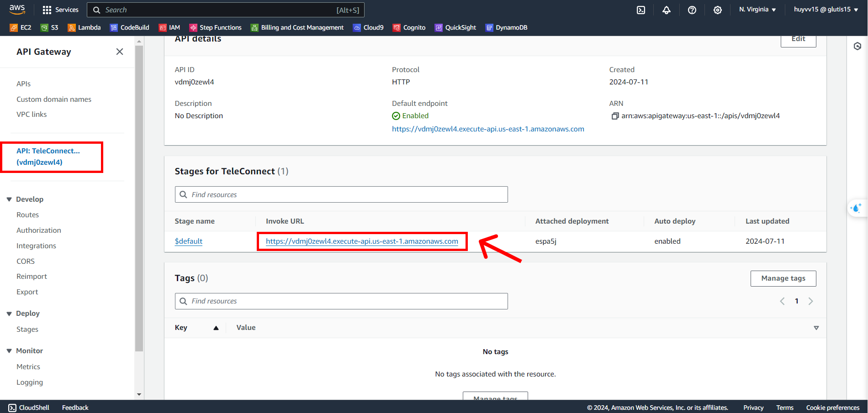Open the floating assistant sparkle icon

(x=856, y=208)
